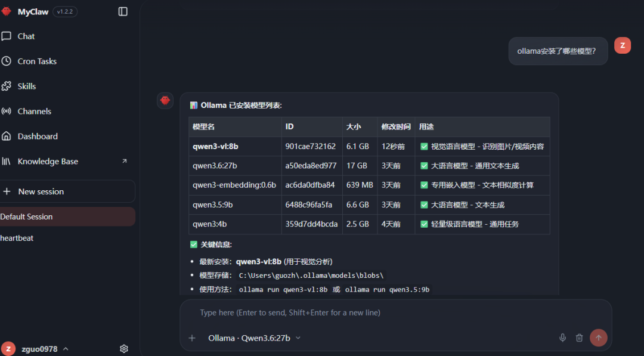The width and height of the screenshot is (644, 356).
Task: Focus the Type here message input
Action: coord(395,313)
